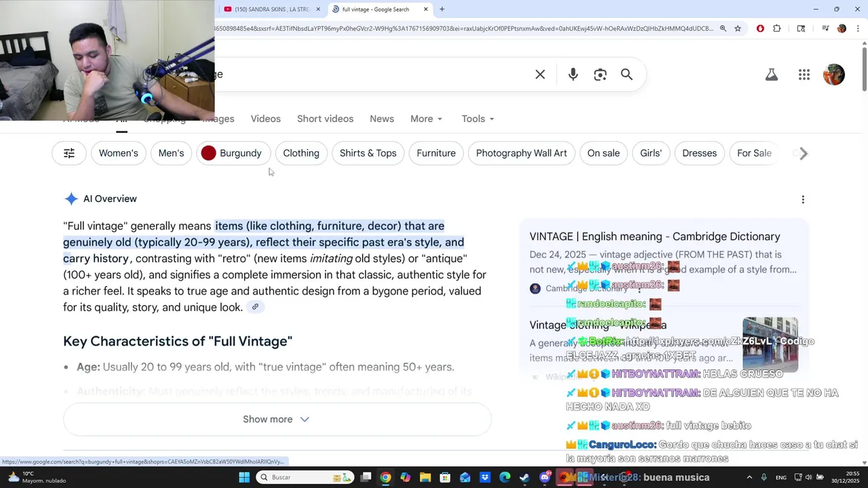The width and height of the screenshot is (868, 488).
Task: Apply the Shirts & Tops filter chip
Action: tap(368, 153)
